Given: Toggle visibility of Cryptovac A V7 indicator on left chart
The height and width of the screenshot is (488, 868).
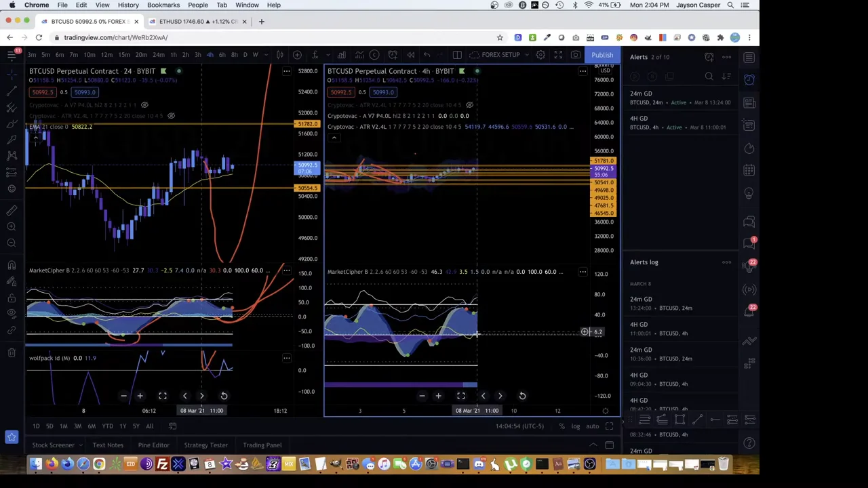Looking at the screenshot, I should (144, 105).
